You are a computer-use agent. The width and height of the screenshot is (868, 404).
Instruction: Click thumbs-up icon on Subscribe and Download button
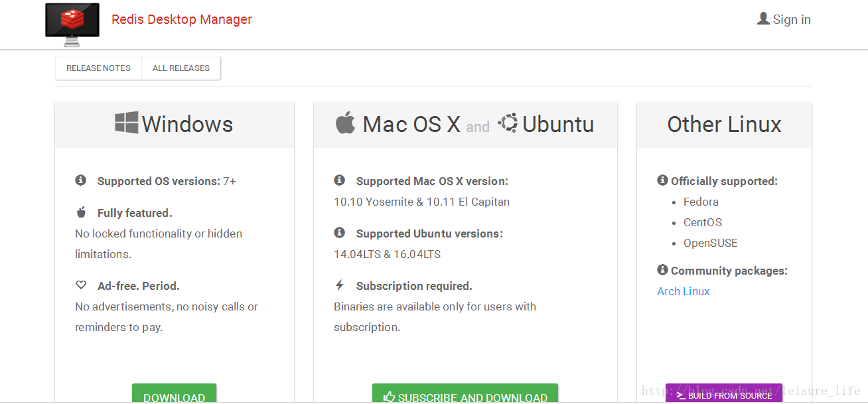coord(390,397)
